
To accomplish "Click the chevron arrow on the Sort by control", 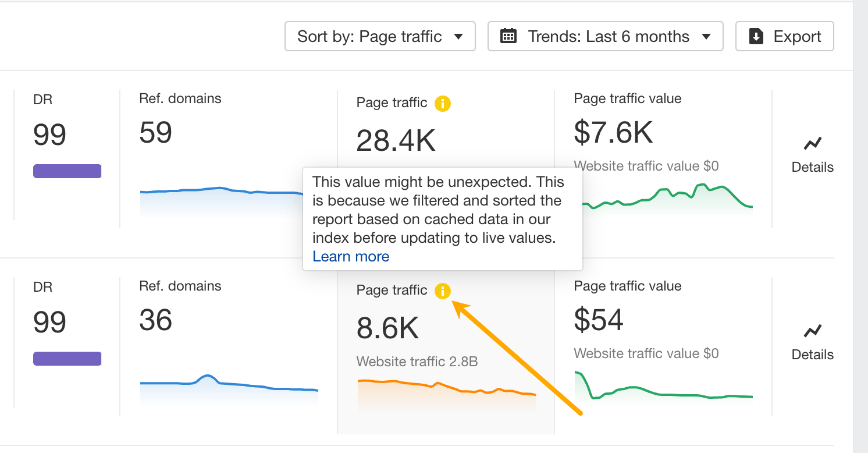I will 458,36.
